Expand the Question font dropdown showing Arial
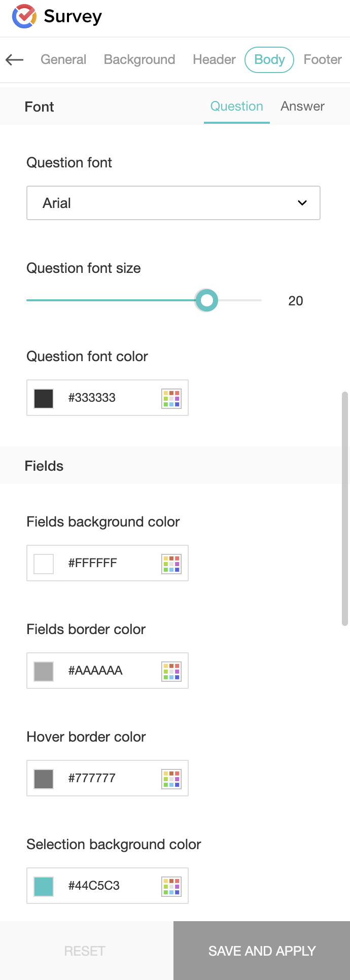 (x=173, y=203)
